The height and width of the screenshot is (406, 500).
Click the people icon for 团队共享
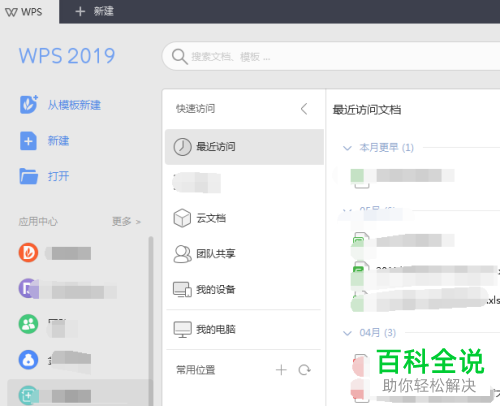point(182,254)
